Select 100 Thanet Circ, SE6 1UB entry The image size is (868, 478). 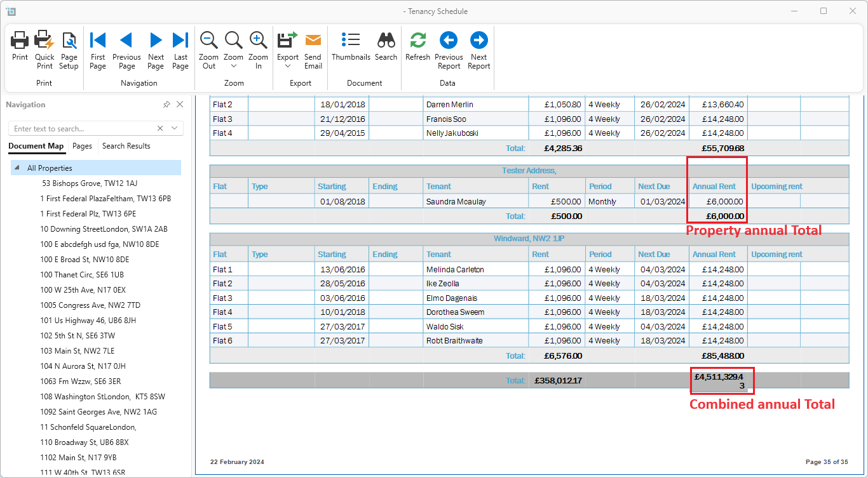coord(82,275)
